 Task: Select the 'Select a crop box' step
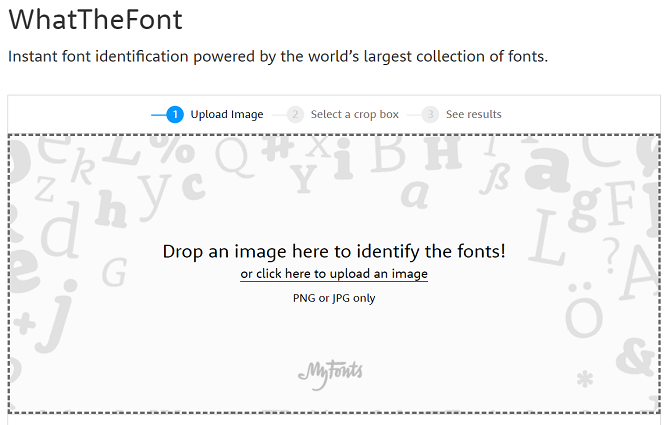(x=355, y=114)
